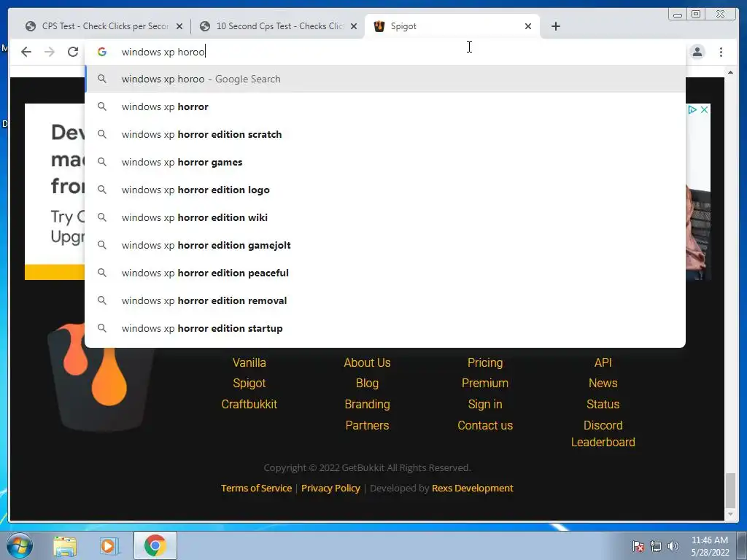Open the Discord link

[x=603, y=425]
